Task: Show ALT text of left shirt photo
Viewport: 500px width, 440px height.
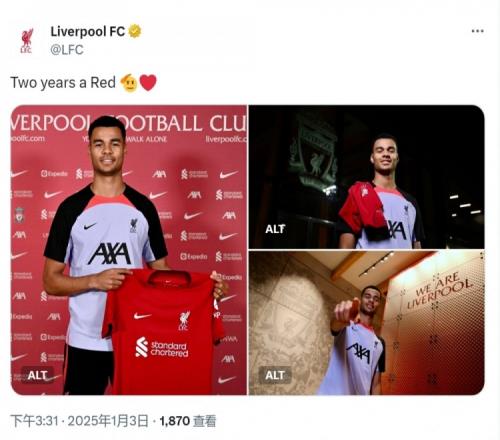Action: [37, 375]
